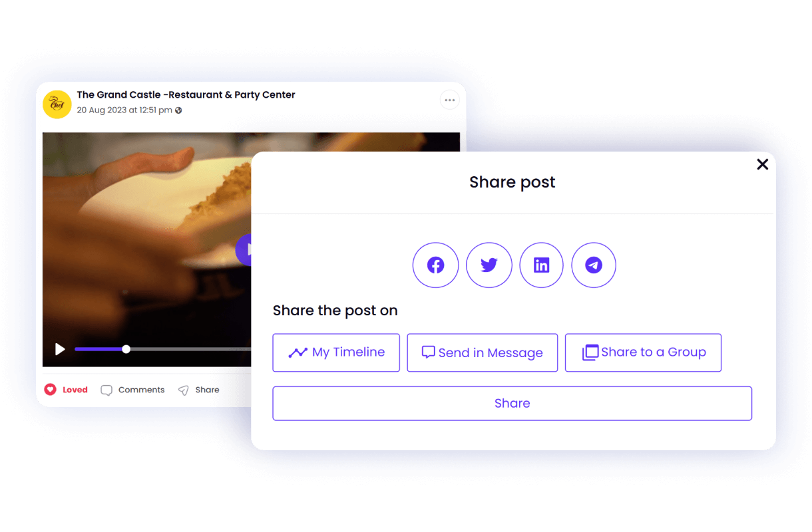Choose Send in Message option

(x=483, y=352)
